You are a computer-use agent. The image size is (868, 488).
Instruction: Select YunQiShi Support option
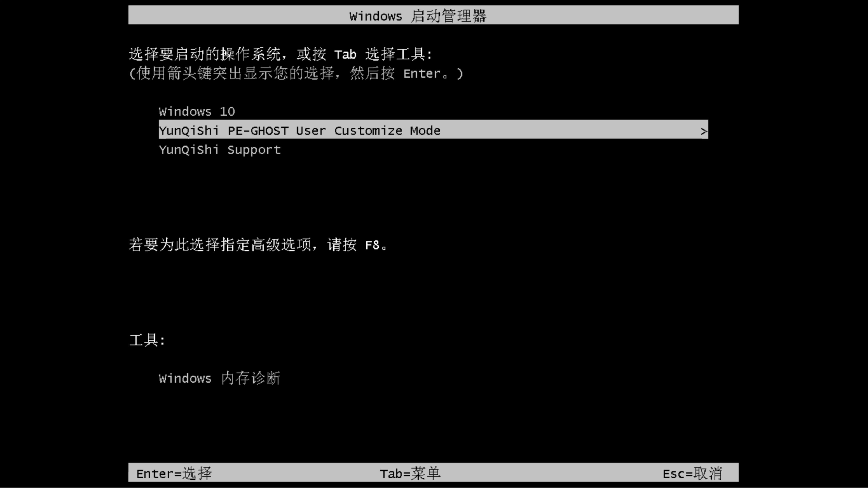pos(219,150)
